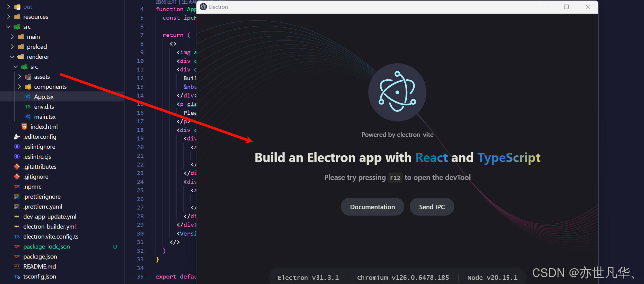The height and width of the screenshot is (284, 644).
Task: Click the TypeScript text in the heading
Action: point(509,158)
